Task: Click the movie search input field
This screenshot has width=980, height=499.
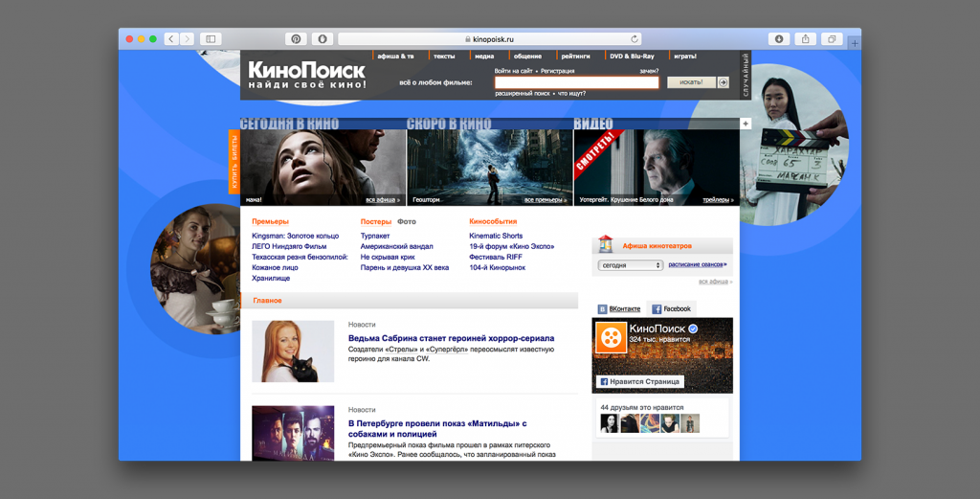Action: [577, 82]
